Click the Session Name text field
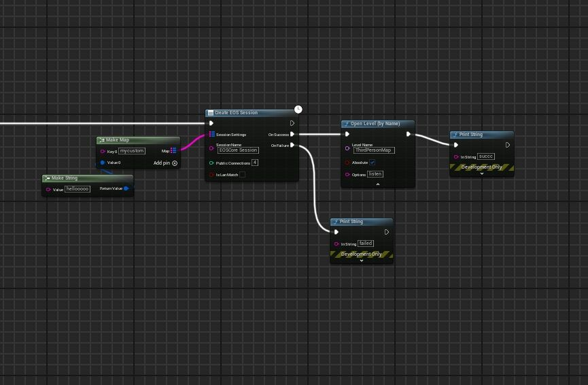Image resolution: width=588 pixels, height=385 pixels. click(238, 150)
